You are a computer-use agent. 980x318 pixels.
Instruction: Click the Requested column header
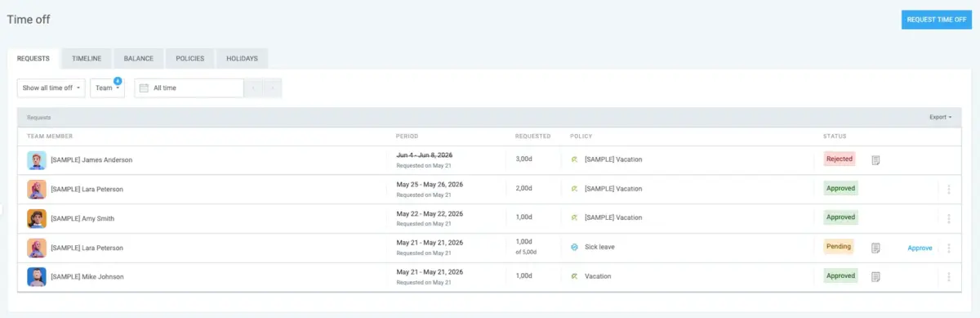(x=532, y=137)
